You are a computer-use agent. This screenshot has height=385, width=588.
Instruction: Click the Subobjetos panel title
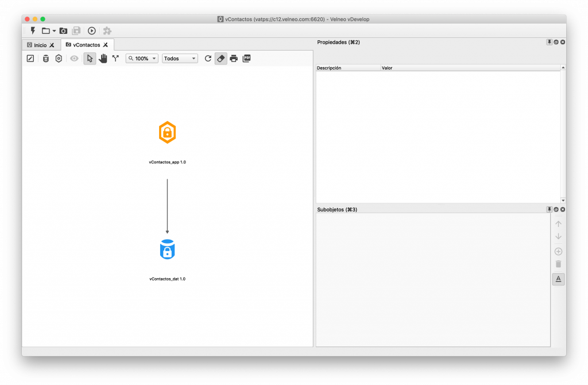pyautogui.click(x=336, y=210)
